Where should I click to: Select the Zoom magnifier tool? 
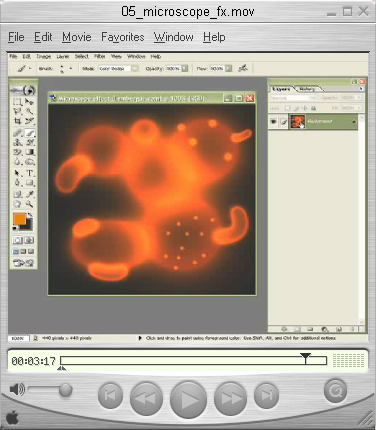click(29, 204)
